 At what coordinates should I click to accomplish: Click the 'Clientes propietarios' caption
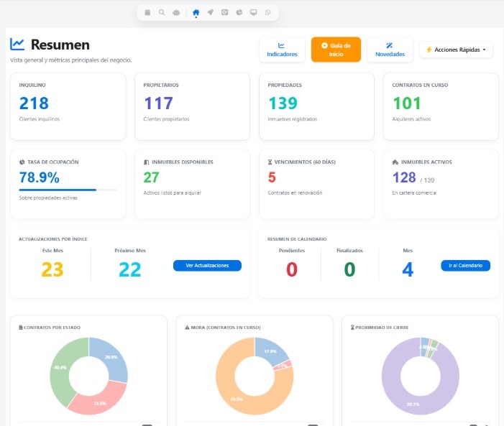(x=166, y=119)
